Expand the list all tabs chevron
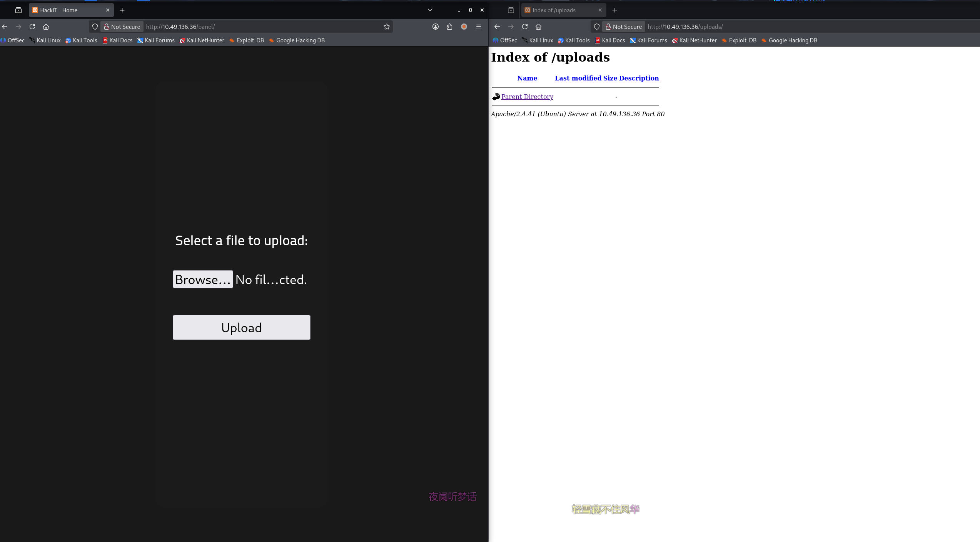The image size is (980, 542). (430, 10)
